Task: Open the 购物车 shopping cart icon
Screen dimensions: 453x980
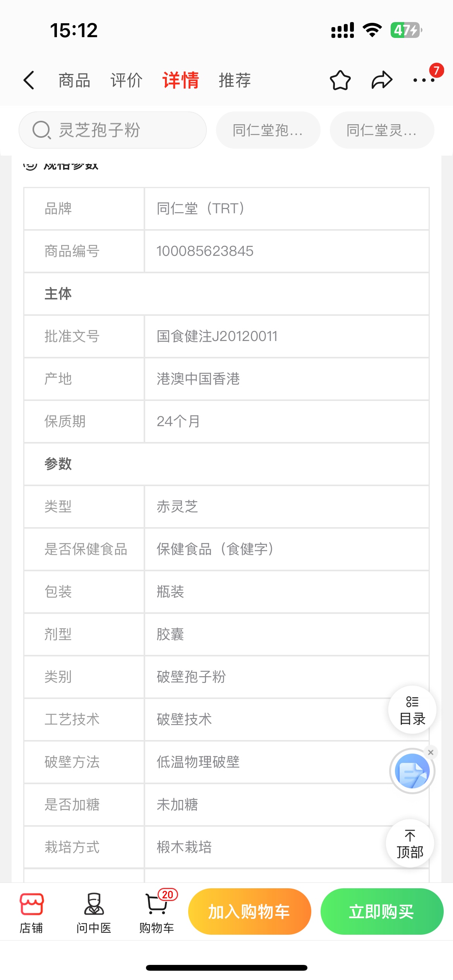Action: [157, 913]
